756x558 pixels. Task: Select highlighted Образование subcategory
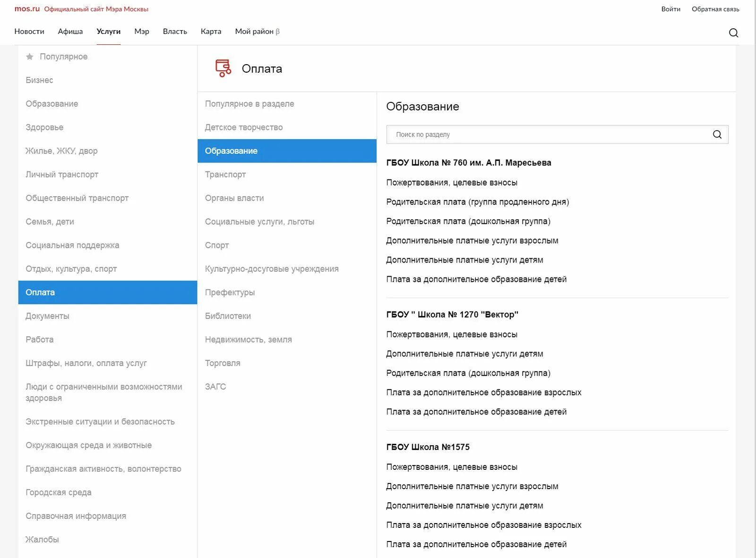click(x=287, y=151)
